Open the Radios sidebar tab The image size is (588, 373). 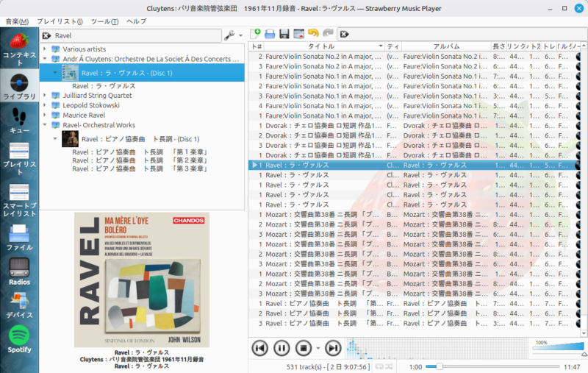[x=19, y=271]
